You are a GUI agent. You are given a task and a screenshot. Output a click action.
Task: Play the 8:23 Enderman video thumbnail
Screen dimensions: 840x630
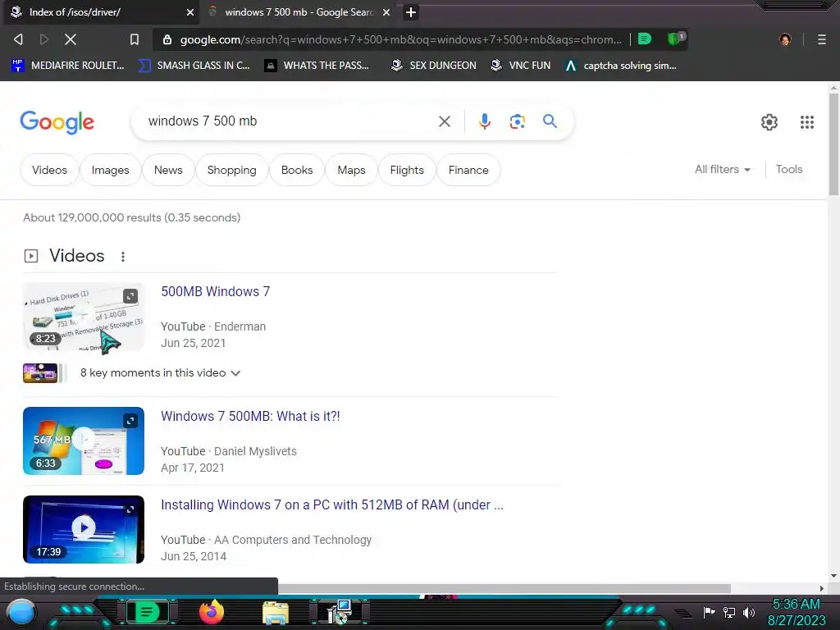[x=84, y=317]
